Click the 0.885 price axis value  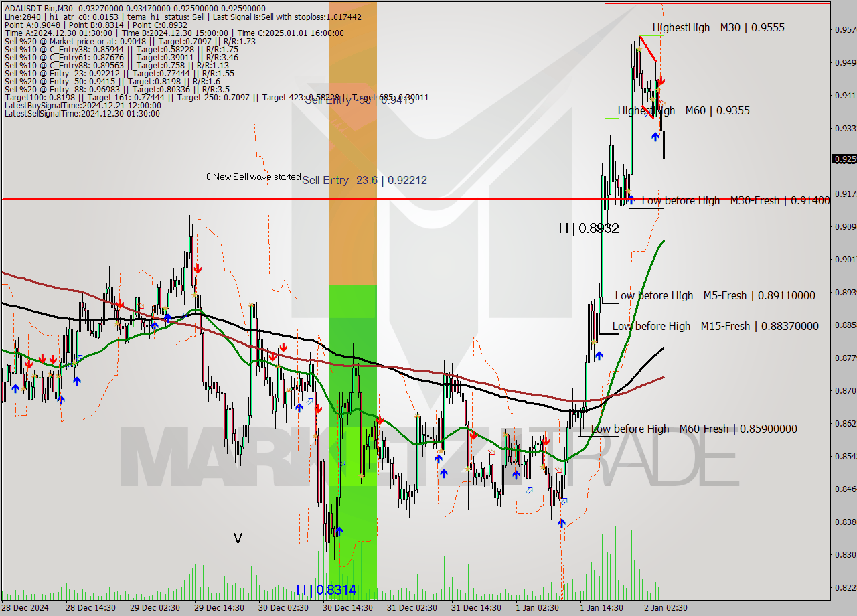[x=844, y=325]
